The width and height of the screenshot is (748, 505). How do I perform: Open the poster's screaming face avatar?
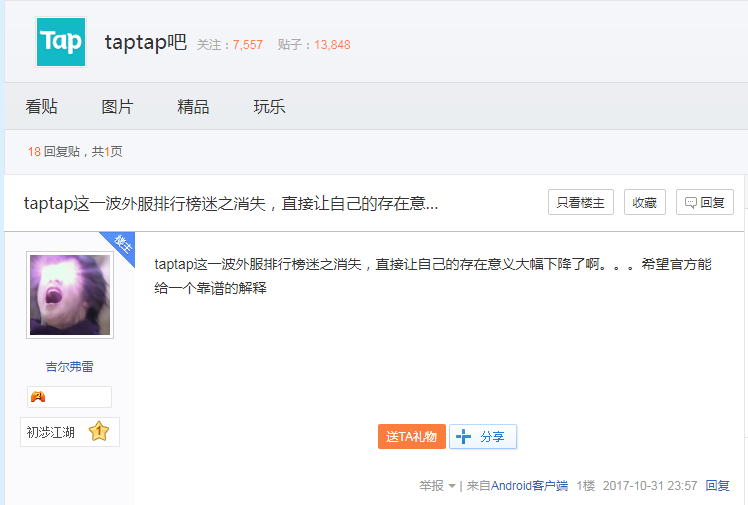point(70,295)
